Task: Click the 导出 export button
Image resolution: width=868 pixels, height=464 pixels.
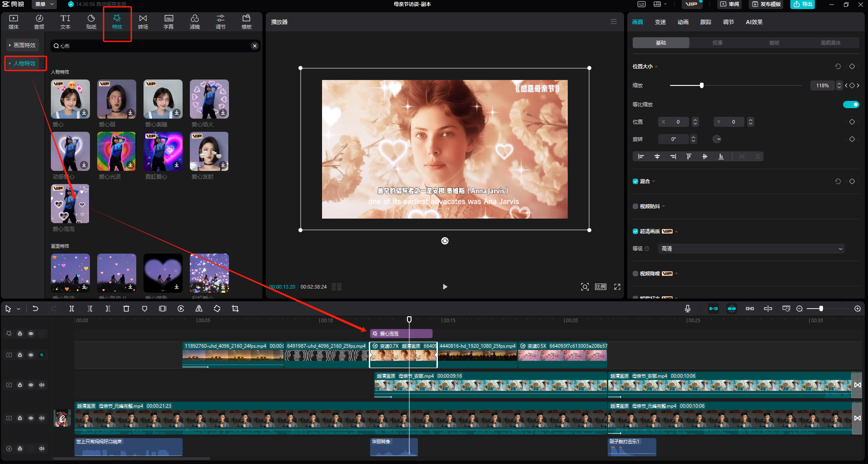Action: 803,4
